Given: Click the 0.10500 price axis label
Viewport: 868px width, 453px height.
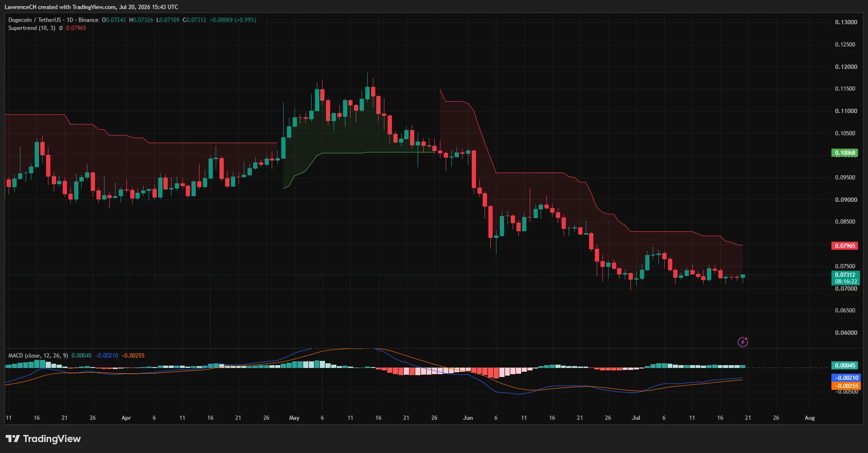Looking at the screenshot, I should tap(846, 133).
